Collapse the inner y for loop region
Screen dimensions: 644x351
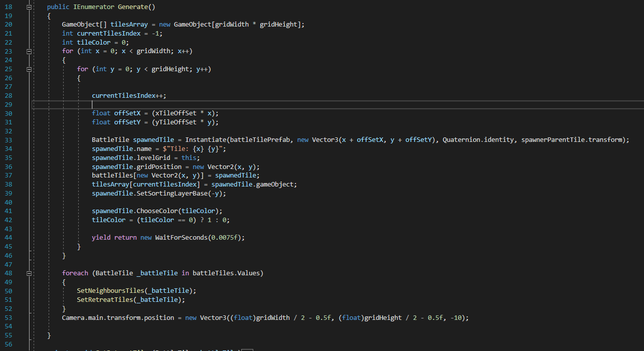point(29,69)
